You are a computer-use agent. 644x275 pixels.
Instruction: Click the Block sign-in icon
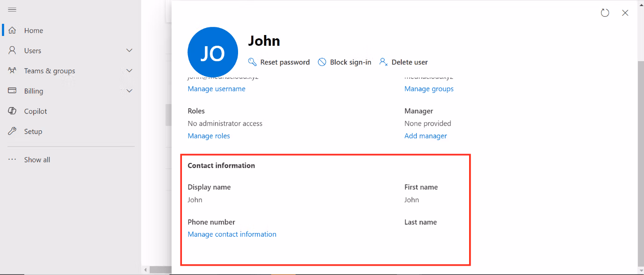(x=322, y=62)
